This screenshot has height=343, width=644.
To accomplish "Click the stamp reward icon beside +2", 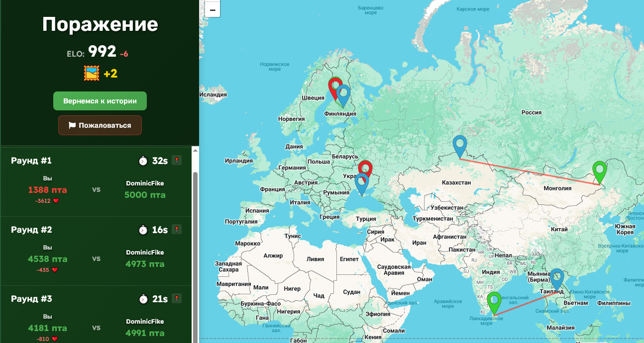I will point(92,74).
